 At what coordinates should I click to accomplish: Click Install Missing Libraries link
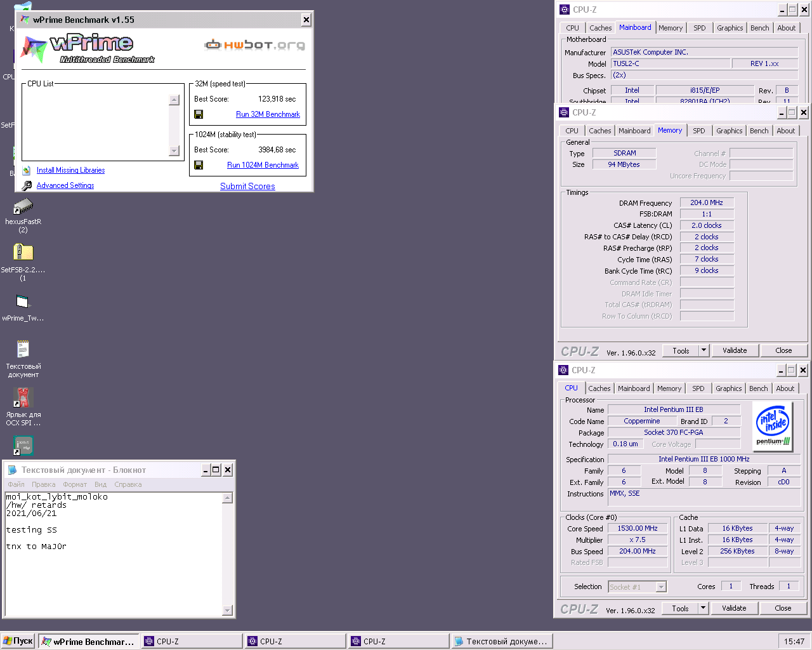(x=70, y=170)
